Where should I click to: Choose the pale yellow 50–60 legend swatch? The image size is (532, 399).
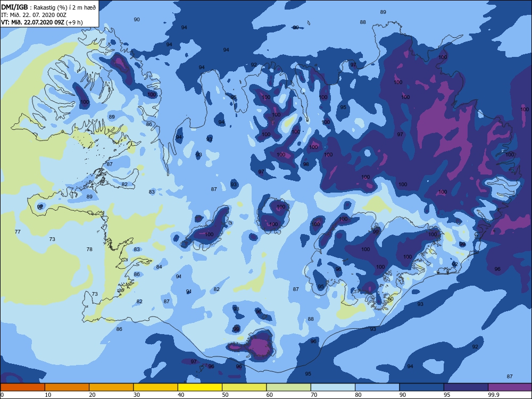point(244,387)
